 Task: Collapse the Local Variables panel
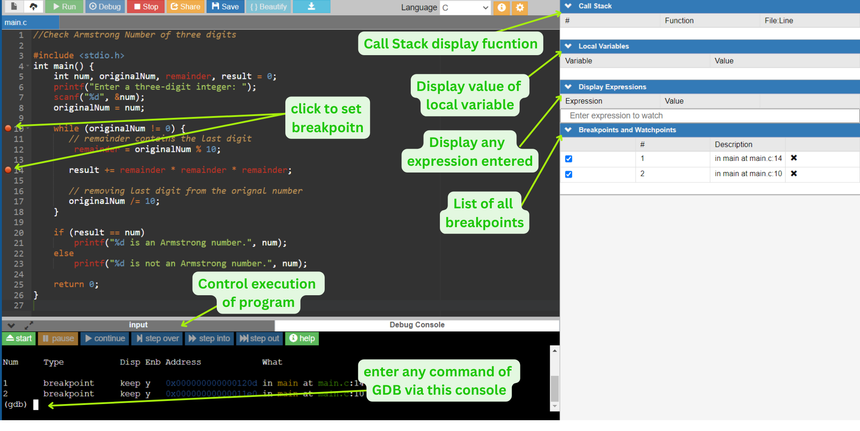[568, 46]
